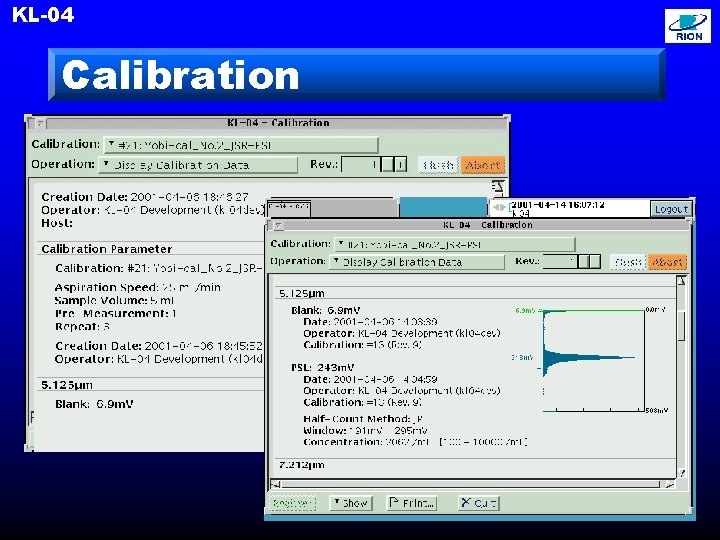Click the Aspiration Speed line
Viewport: 720px width, 540px height.
(x=137, y=288)
